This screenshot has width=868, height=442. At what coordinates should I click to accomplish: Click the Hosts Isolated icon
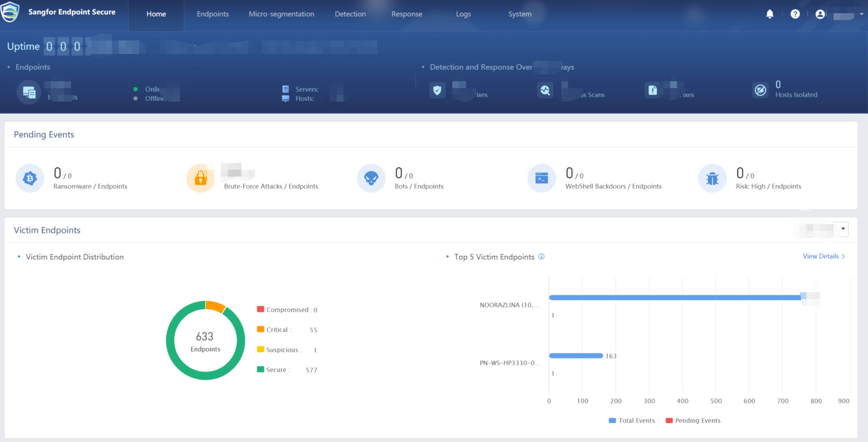pyautogui.click(x=760, y=90)
